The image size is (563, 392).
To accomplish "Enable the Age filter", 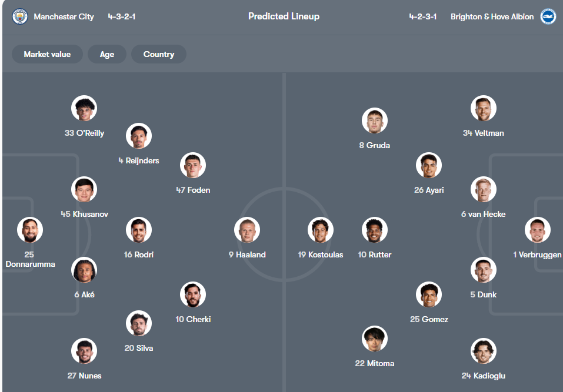I will click(107, 54).
